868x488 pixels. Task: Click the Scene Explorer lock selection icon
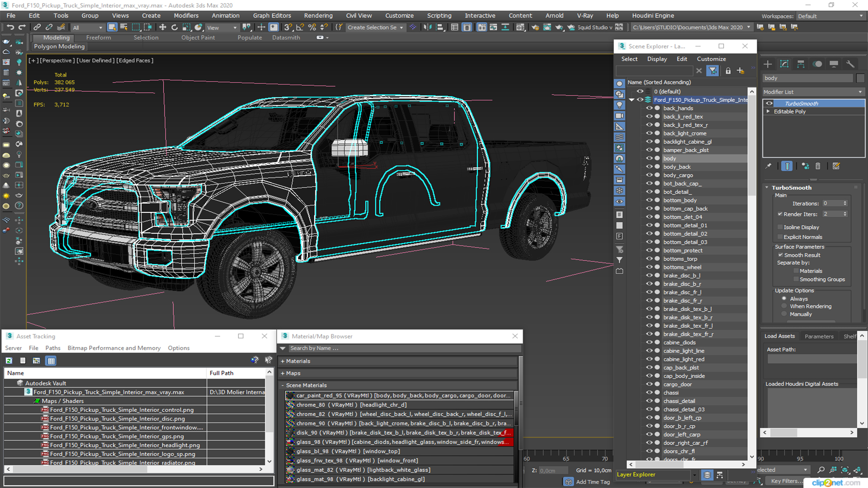(x=728, y=71)
